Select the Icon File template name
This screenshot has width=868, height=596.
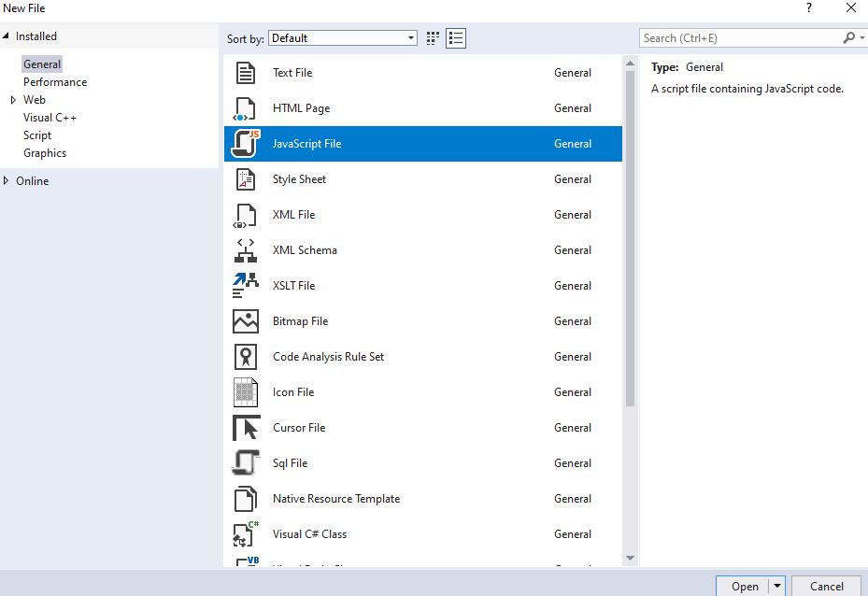(x=293, y=392)
